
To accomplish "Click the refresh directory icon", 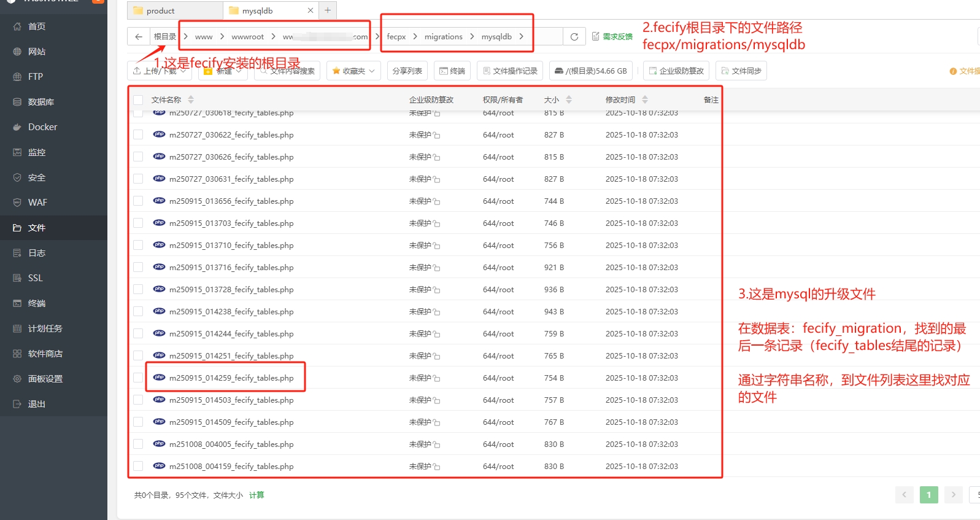I will click(x=574, y=37).
